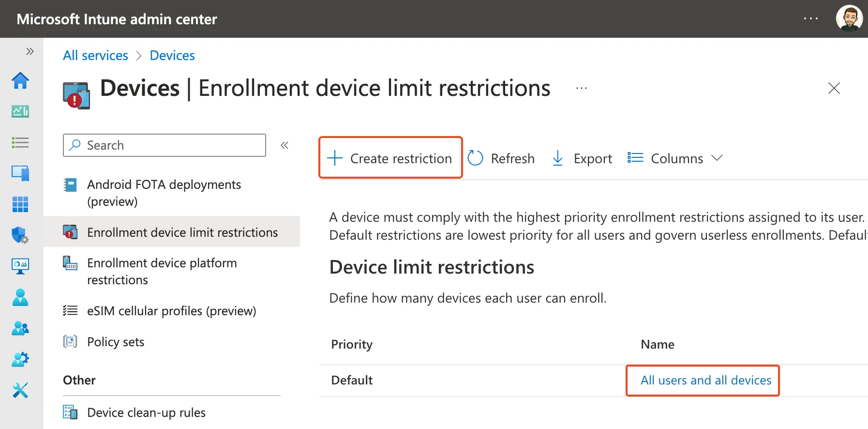Click the circular Refresh arrow icon
This screenshot has height=429, width=868.
pos(476,158)
